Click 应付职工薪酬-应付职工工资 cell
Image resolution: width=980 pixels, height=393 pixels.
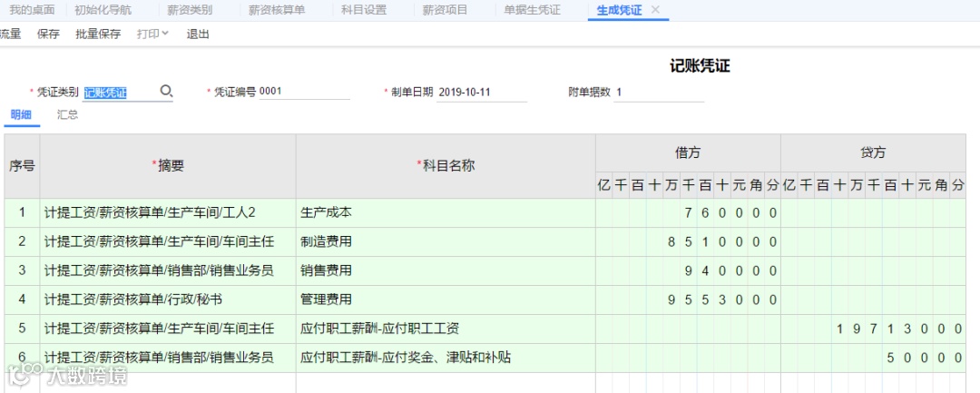(445, 329)
